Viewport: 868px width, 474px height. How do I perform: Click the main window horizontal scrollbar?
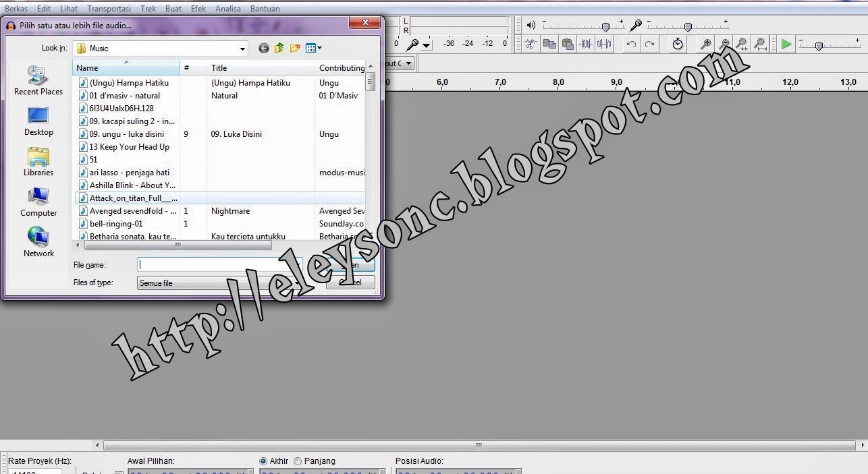tap(479, 445)
